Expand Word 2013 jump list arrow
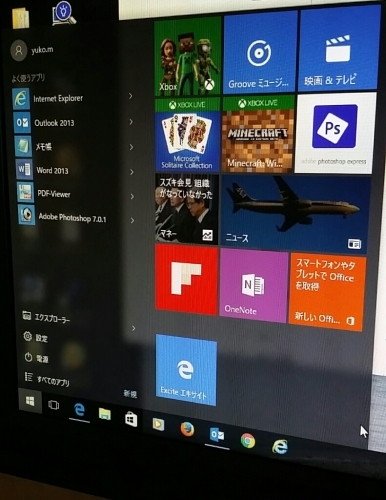 click(x=131, y=172)
